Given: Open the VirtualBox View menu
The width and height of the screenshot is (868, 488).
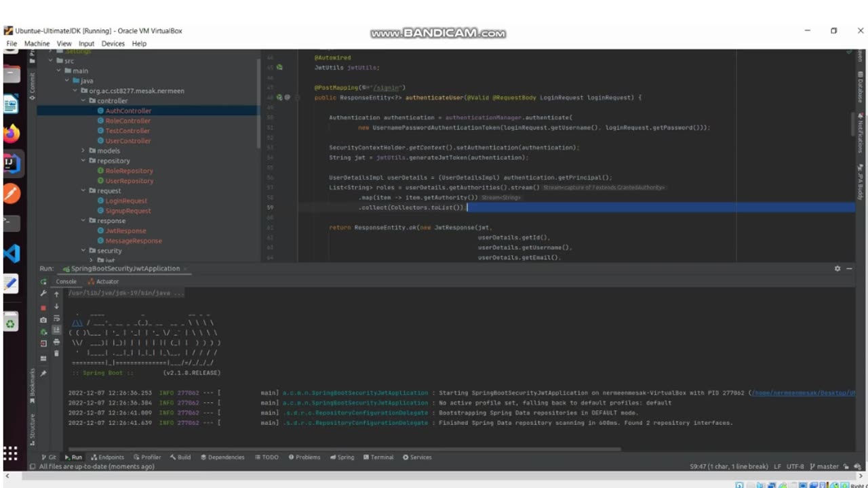Looking at the screenshot, I should coord(64,43).
